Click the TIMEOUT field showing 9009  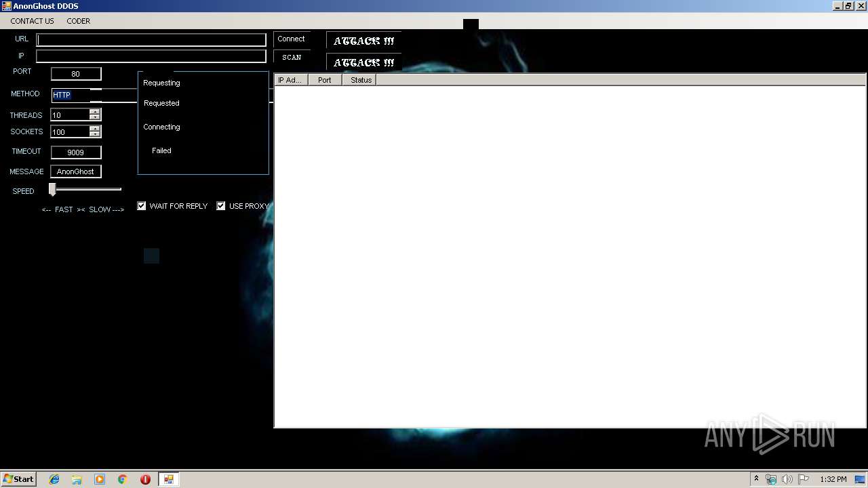(x=76, y=152)
